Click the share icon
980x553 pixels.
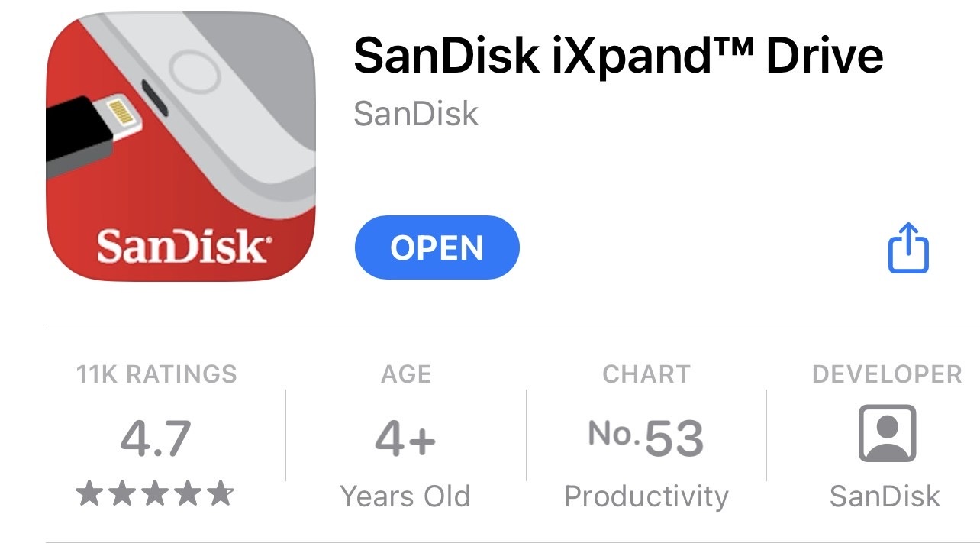point(908,247)
